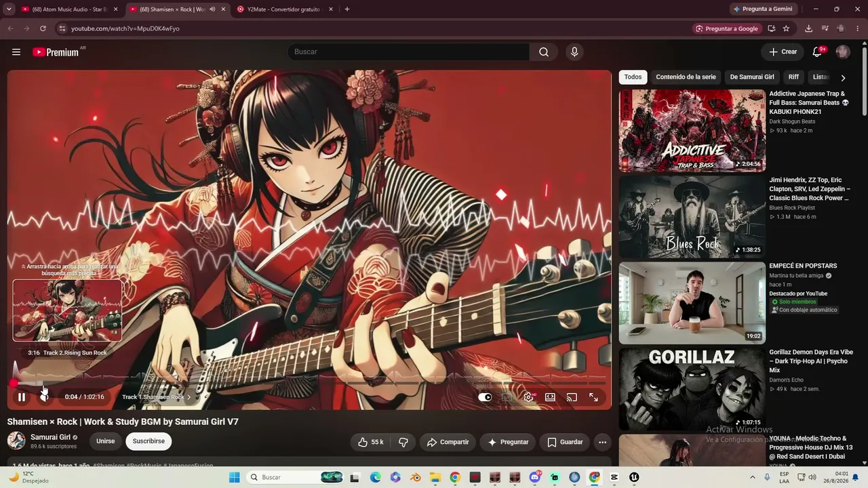Viewport: 868px width, 488px height.
Task: Open a new Chrome tab
Action: 347,9
